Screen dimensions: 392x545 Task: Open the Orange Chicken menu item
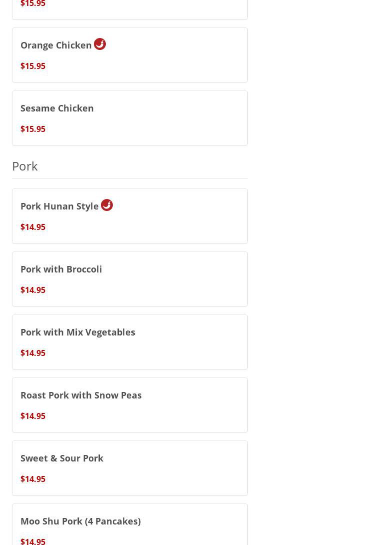point(56,45)
